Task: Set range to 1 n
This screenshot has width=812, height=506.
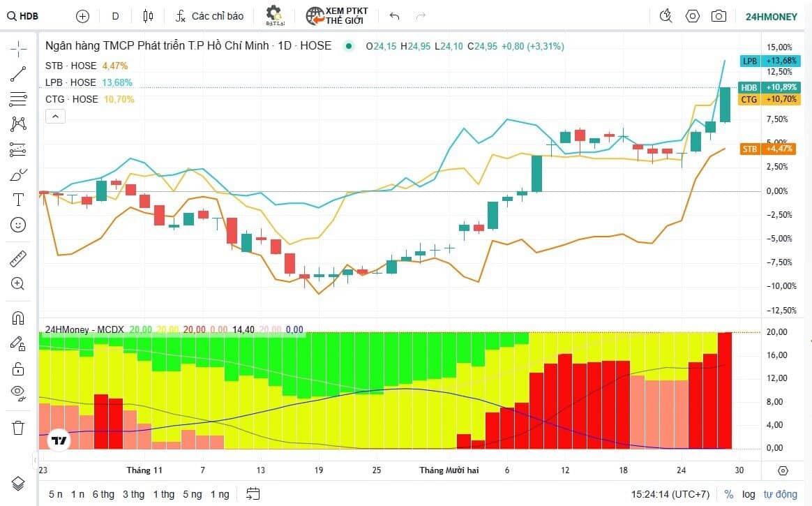Action: pyautogui.click(x=77, y=494)
